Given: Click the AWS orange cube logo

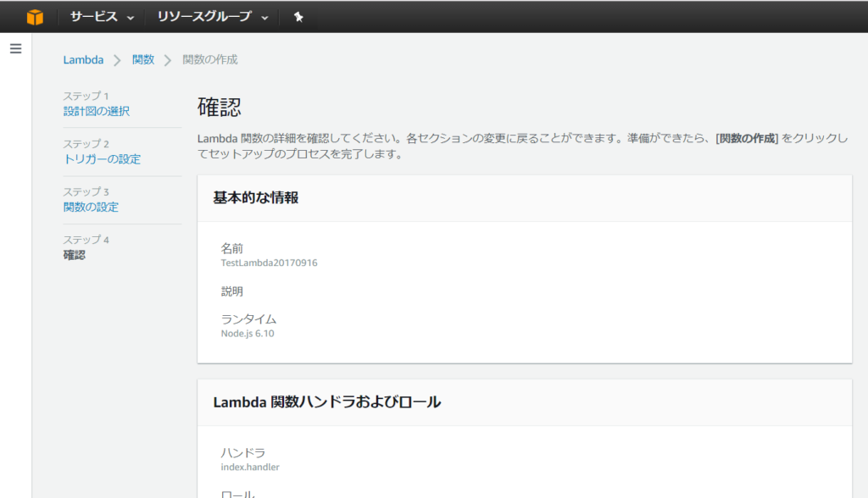Looking at the screenshot, I should [35, 17].
